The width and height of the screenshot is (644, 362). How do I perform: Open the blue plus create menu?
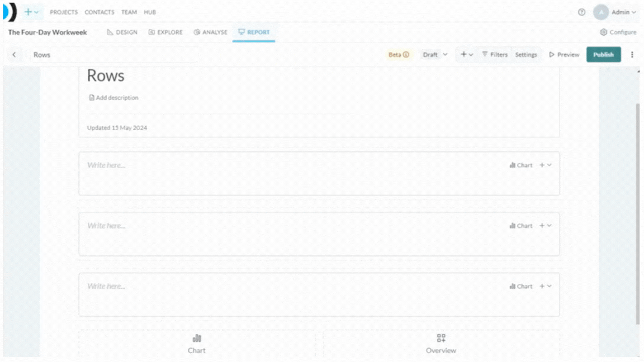(31, 12)
